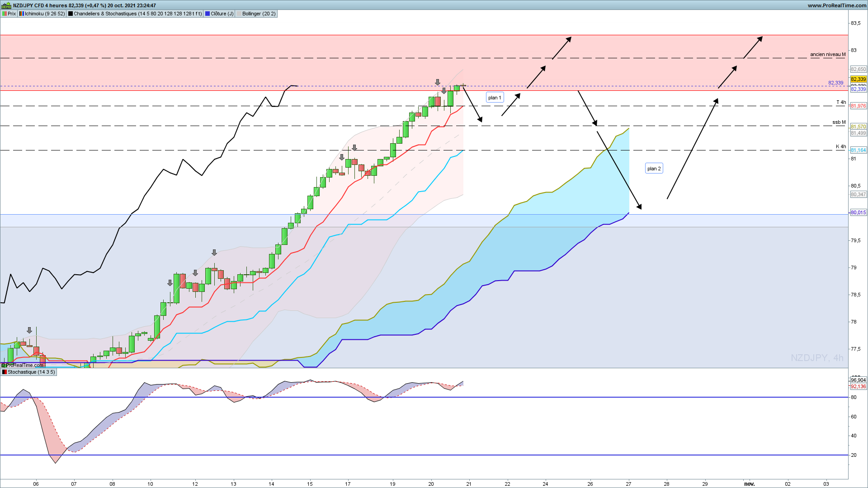
Task: Click the 'ancien niveau M' line label
Action: coord(828,54)
